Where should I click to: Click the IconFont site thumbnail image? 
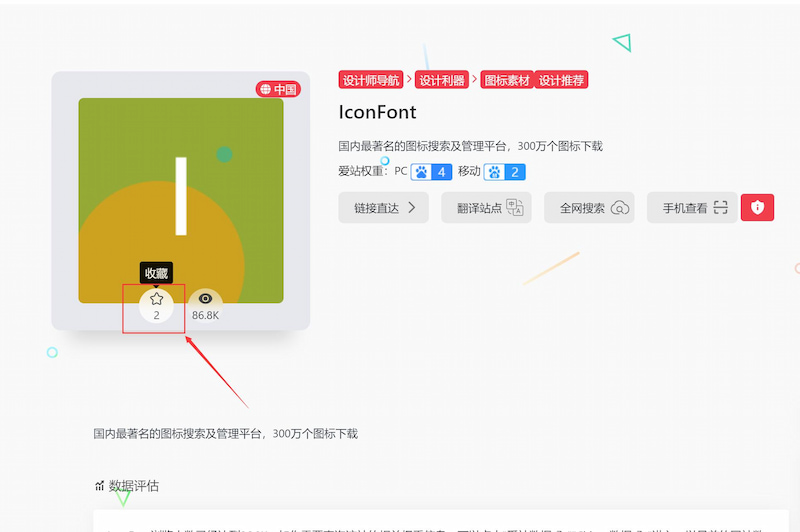[x=181, y=200]
